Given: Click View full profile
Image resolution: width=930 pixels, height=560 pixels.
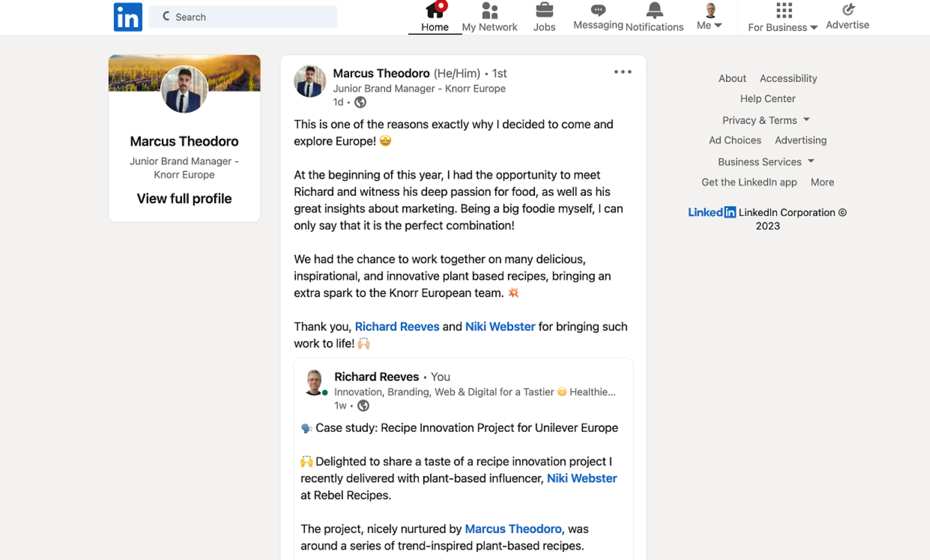Looking at the screenshot, I should tap(184, 198).
